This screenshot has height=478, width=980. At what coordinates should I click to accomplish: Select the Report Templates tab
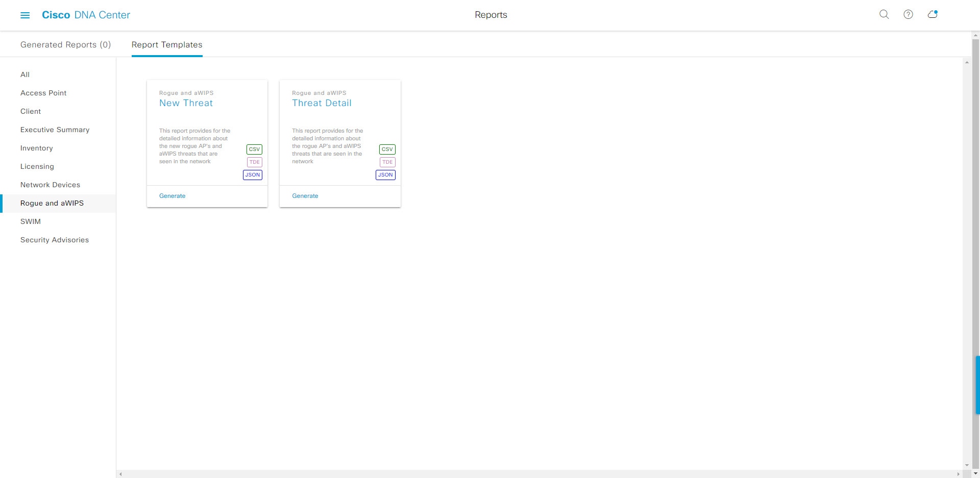pyautogui.click(x=167, y=44)
